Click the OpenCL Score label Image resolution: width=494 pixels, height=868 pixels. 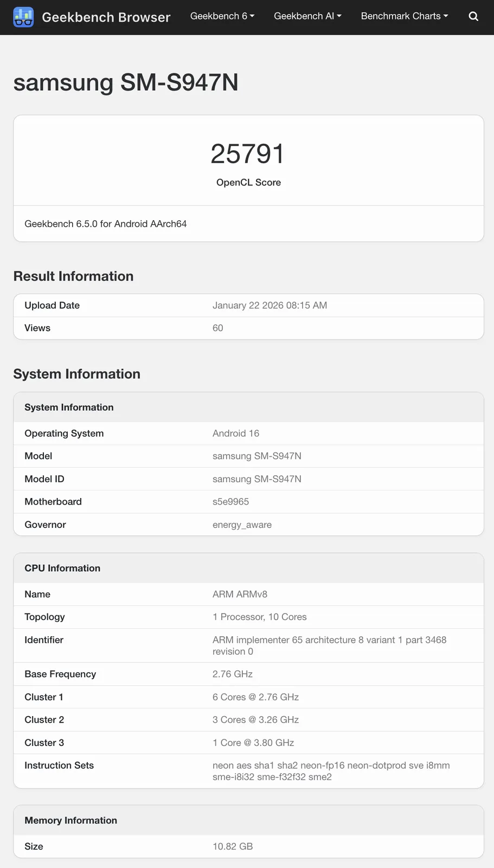(248, 182)
